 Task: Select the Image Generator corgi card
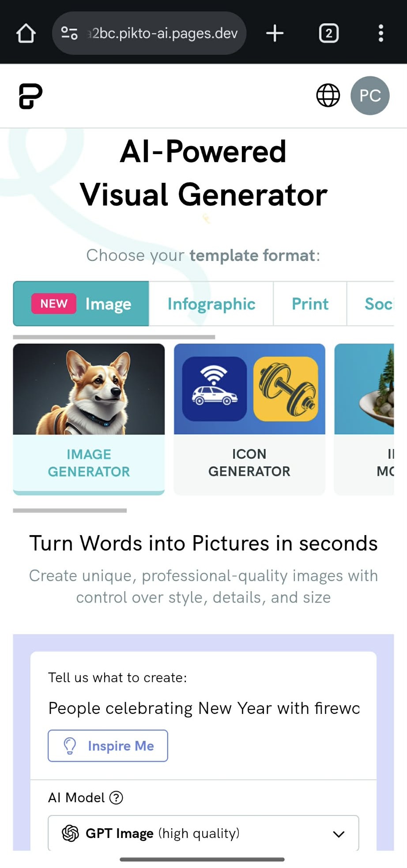point(89,419)
